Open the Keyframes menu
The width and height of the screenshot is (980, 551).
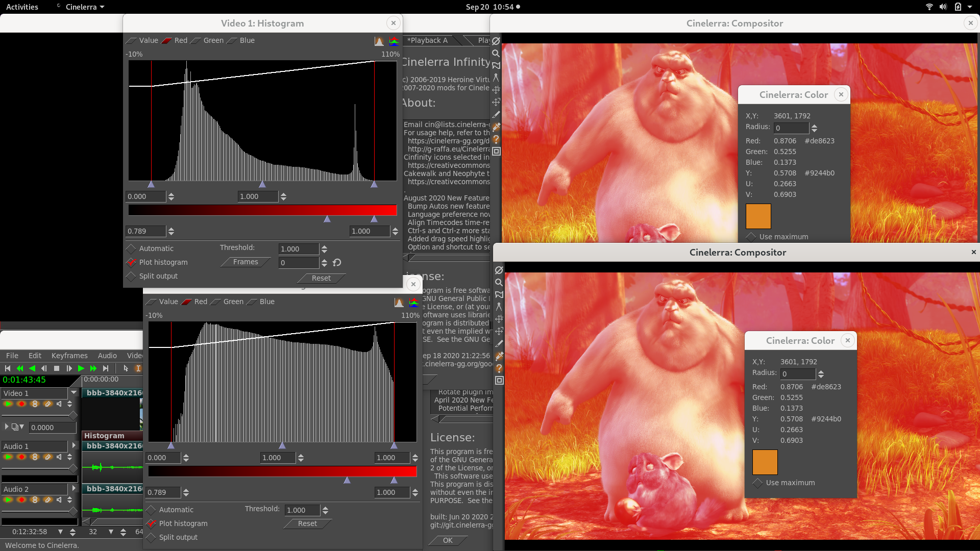[69, 356]
